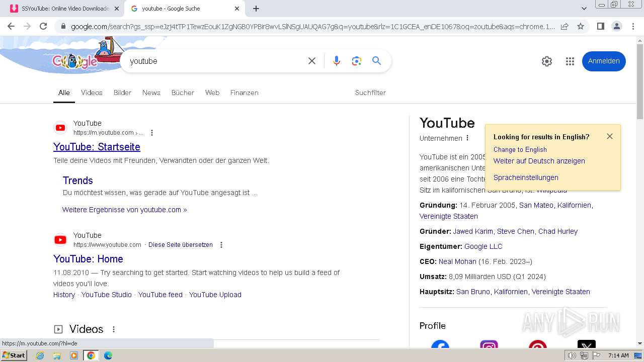Screen dimensions: 644x362
Task: Open Google quick settings gear
Action: pyautogui.click(x=547, y=61)
